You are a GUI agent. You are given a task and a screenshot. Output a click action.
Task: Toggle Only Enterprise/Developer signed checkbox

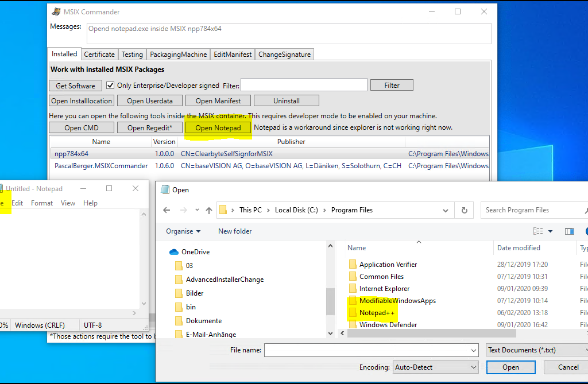(110, 85)
